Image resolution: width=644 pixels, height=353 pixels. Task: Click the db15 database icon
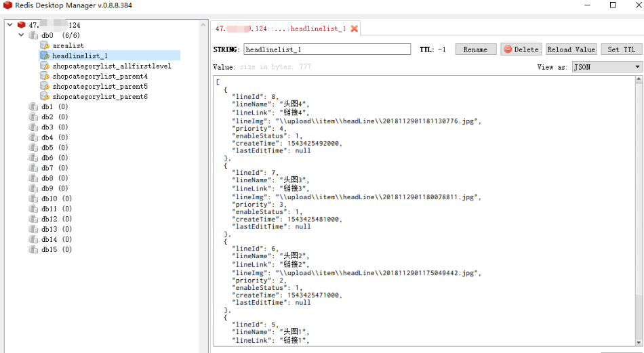[x=33, y=249]
